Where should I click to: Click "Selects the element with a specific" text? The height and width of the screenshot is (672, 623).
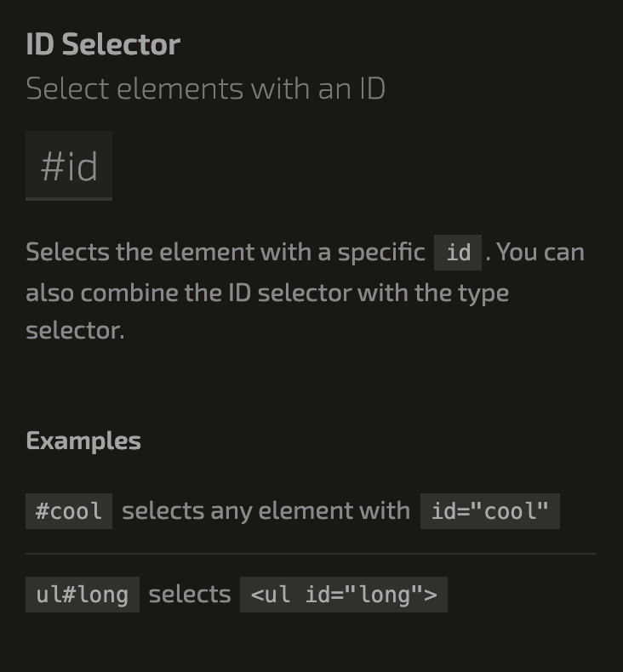(x=225, y=253)
